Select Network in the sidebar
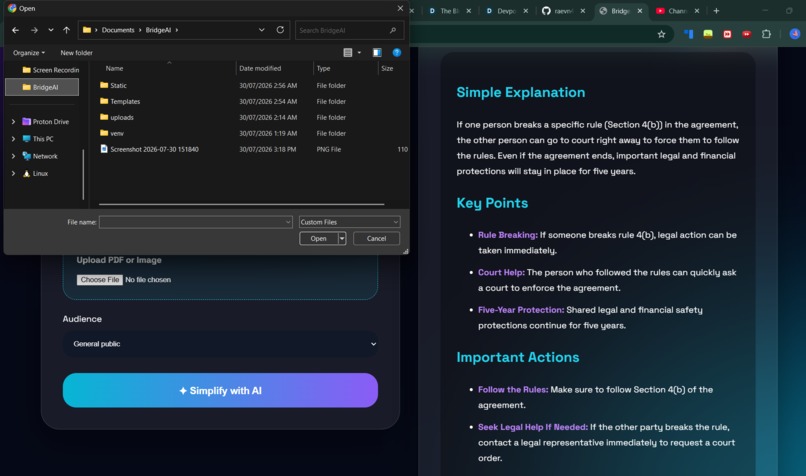806x476 pixels. tap(40, 156)
